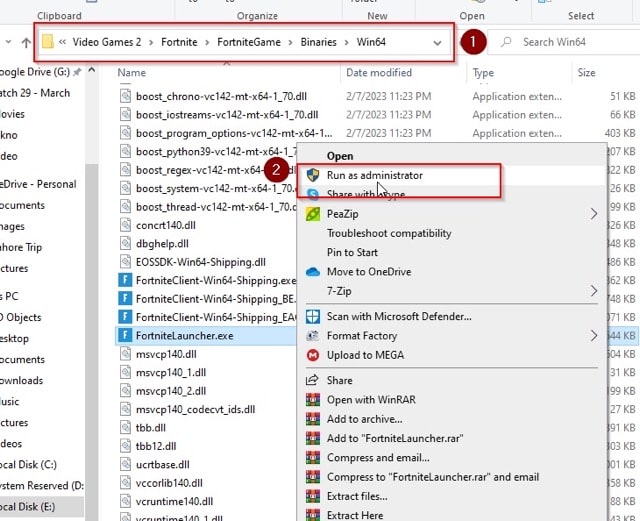This screenshot has width=640, height=521.
Task: Click scroll-up arrow in navigation pane
Action: (92, 70)
